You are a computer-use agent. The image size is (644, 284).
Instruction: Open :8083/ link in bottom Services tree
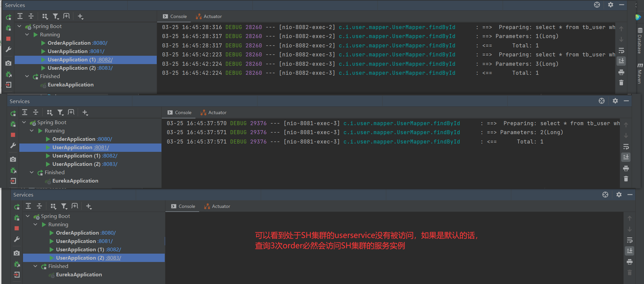coord(113,258)
